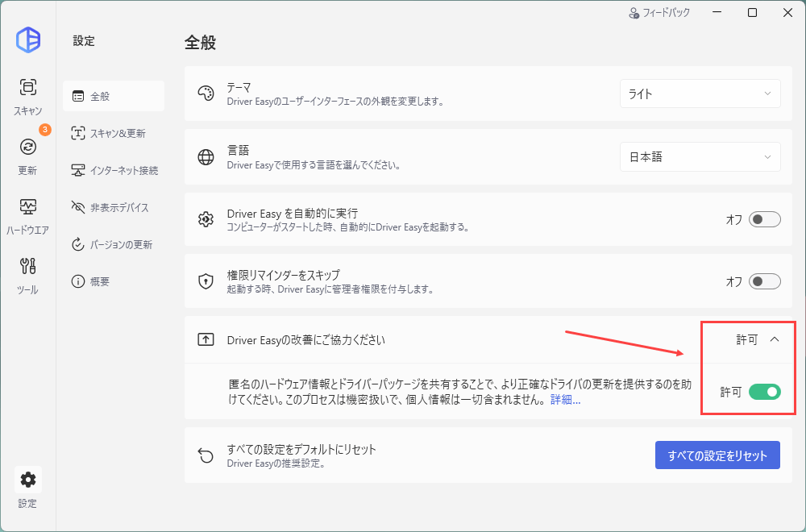Toggle the Driver Easy を自動的に実行 switch

pyautogui.click(x=764, y=219)
